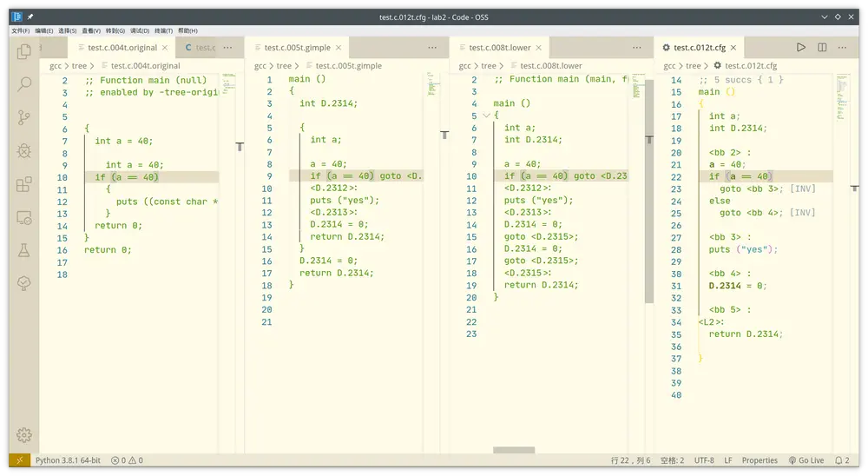Click the minimap in the cfg editor
Image resolution: width=868 pixels, height=476 pixels.
click(x=843, y=97)
